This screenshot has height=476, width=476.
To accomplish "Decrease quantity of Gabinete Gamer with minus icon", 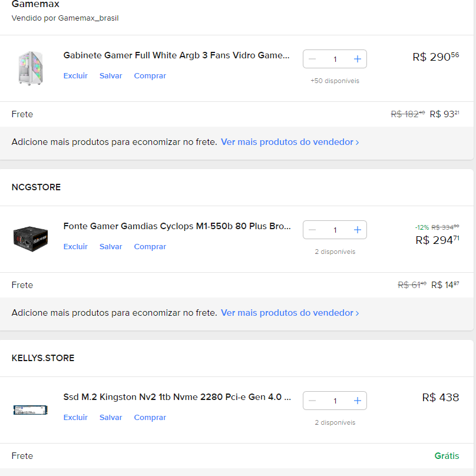I will (x=312, y=59).
